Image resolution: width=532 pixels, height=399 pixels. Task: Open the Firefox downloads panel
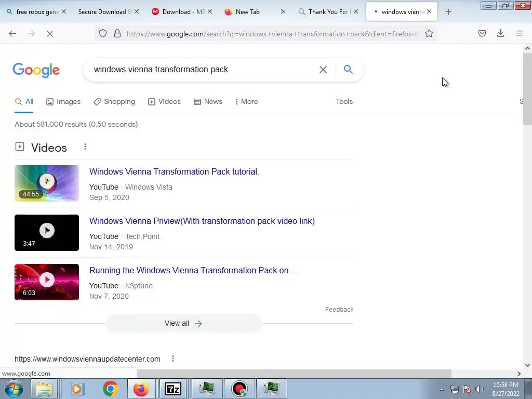(x=500, y=33)
